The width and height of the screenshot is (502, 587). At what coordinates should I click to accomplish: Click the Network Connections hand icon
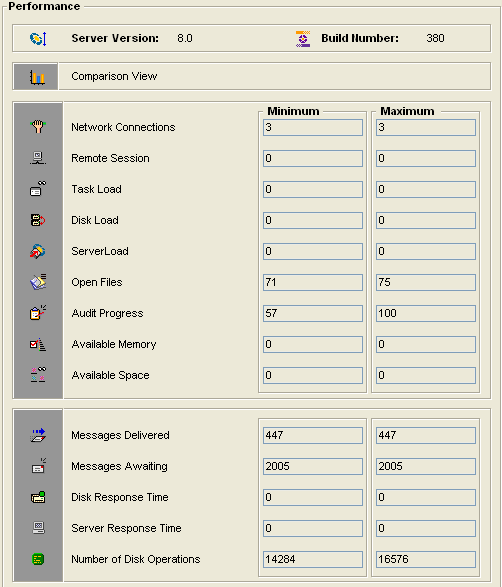pos(38,127)
